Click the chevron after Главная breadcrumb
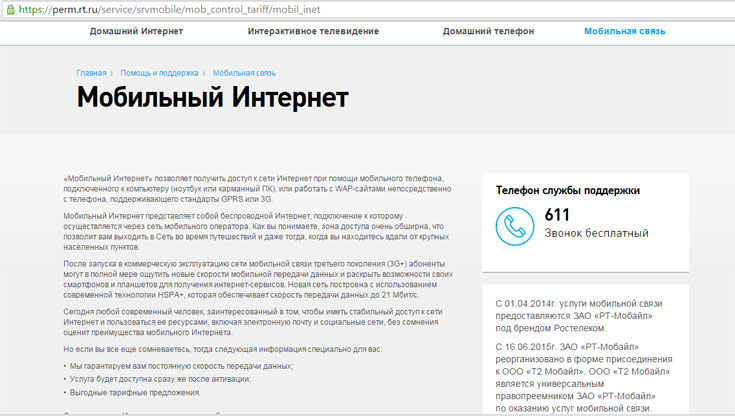This screenshot has height=416, width=735. pos(113,73)
